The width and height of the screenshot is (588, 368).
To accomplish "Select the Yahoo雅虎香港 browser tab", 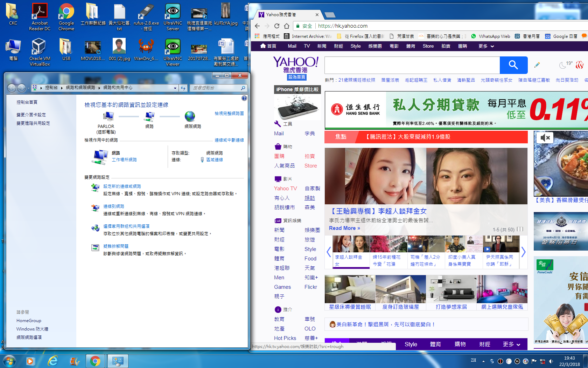I will point(288,15).
